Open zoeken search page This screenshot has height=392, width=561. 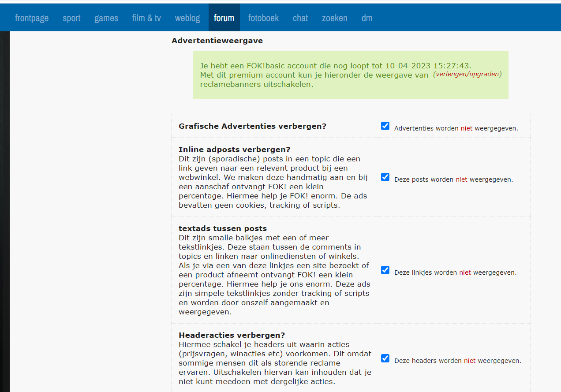tap(335, 18)
